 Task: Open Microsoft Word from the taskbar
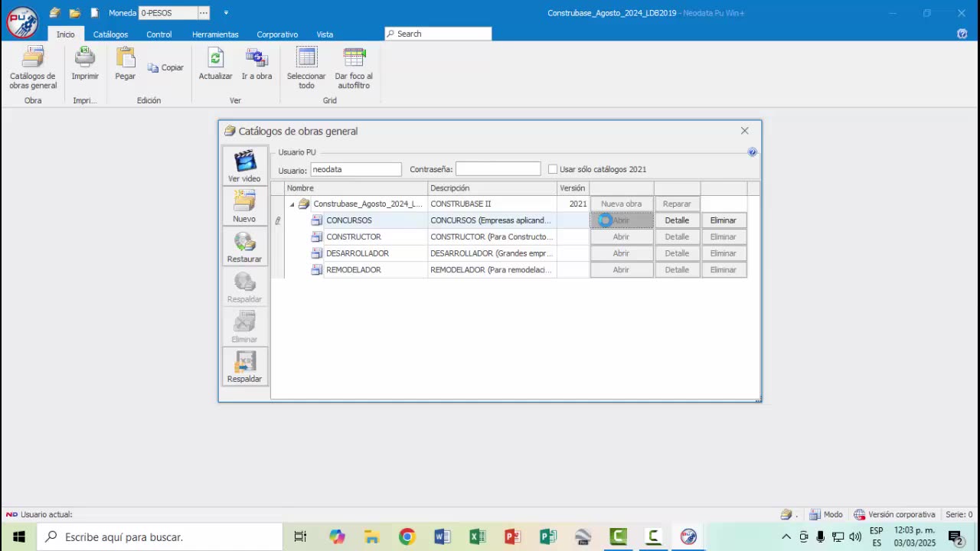click(x=442, y=537)
